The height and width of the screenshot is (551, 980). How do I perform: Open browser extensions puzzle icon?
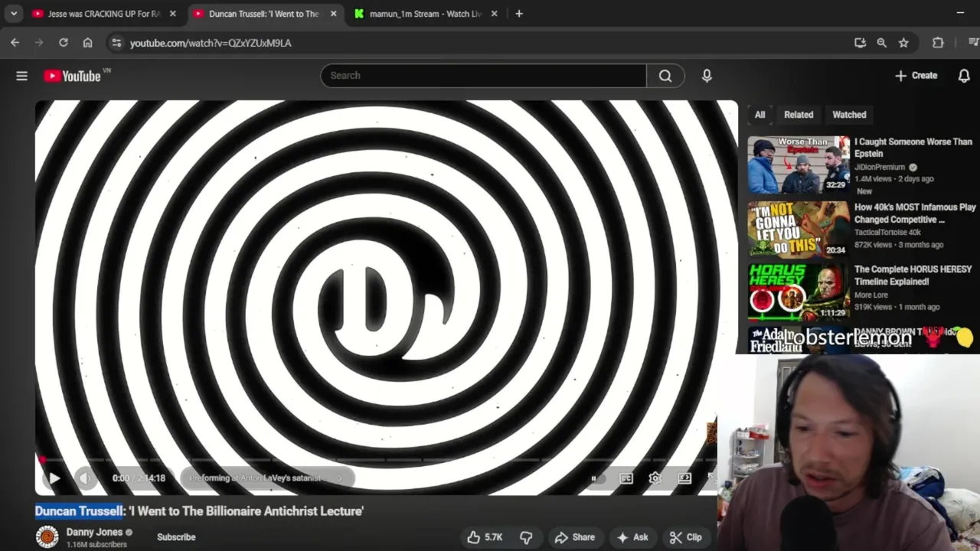pyautogui.click(x=938, y=43)
